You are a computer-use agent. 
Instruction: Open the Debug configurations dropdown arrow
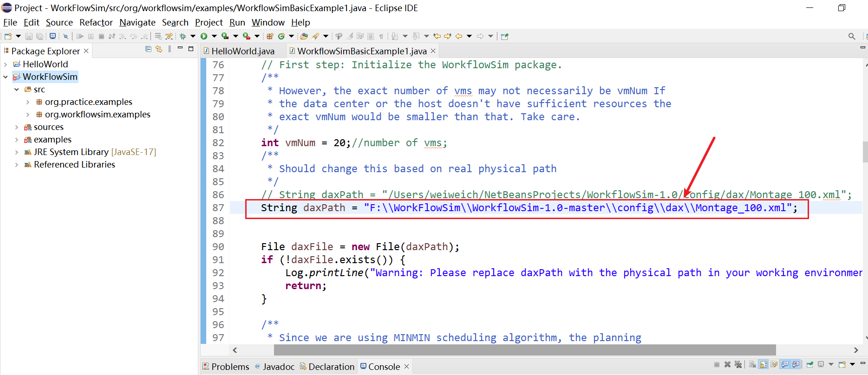pyautogui.click(x=193, y=36)
